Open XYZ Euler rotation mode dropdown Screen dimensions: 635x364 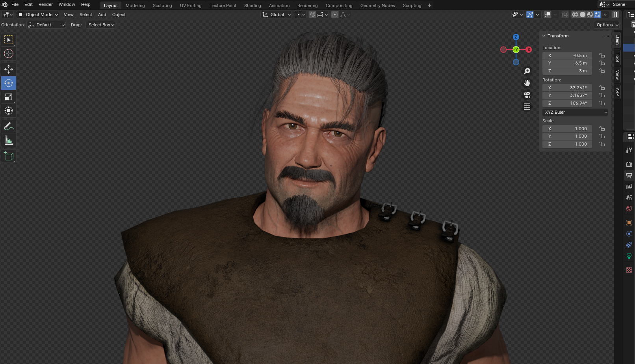click(x=575, y=112)
